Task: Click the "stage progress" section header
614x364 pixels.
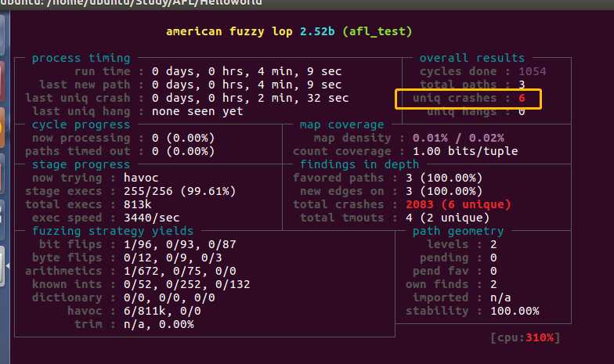Action: tap(81, 164)
